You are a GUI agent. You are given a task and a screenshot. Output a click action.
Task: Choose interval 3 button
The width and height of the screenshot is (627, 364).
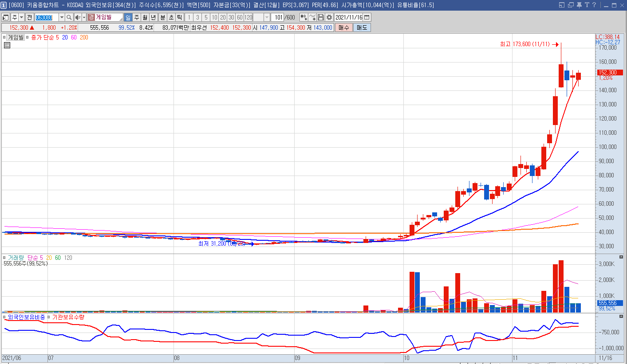tap(197, 17)
